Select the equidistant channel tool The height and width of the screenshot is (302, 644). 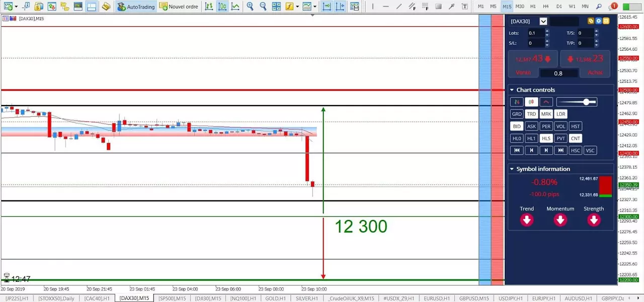coord(412,7)
